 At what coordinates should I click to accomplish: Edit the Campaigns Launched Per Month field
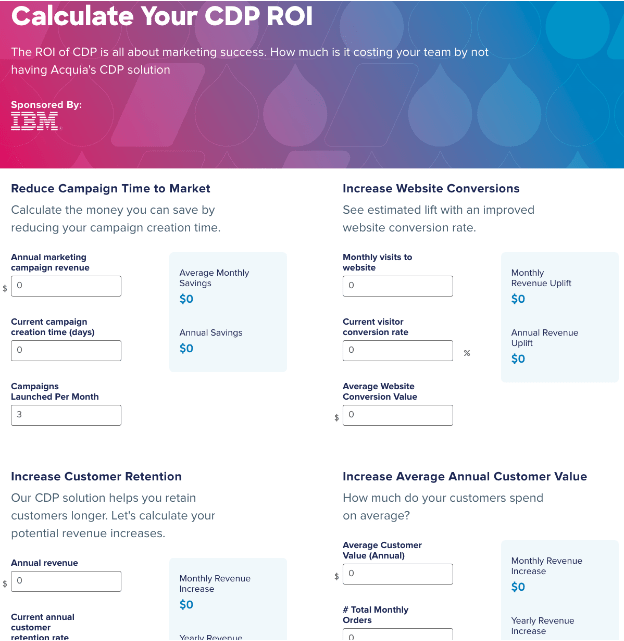tap(66, 415)
